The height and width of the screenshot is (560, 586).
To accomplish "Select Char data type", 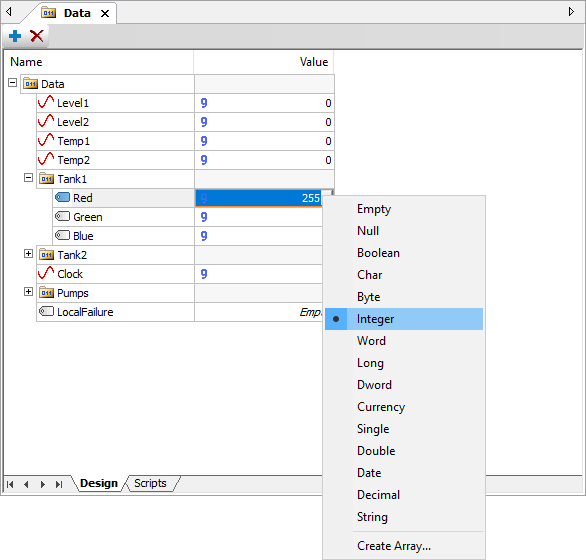I will pos(404,275).
